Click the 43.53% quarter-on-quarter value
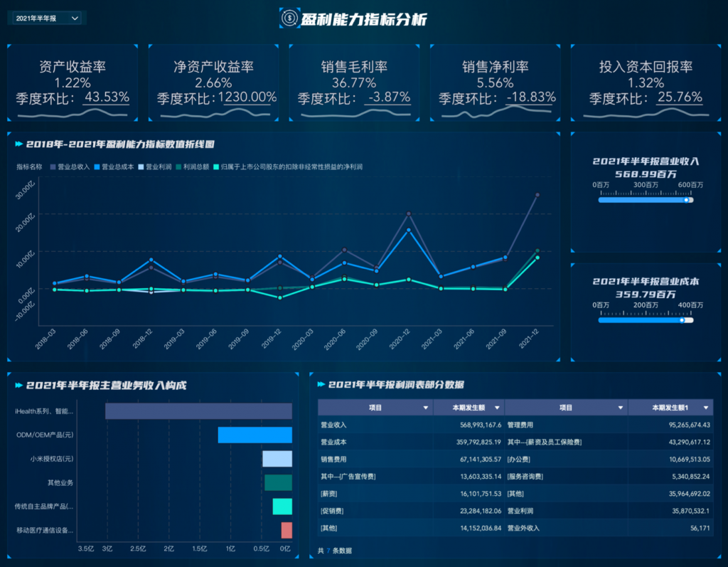728x567 pixels. click(x=107, y=97)
